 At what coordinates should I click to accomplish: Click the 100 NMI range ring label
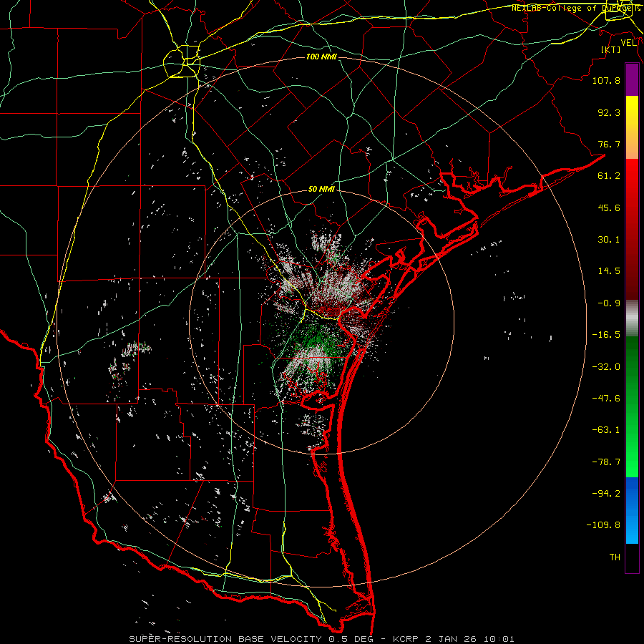321,57
